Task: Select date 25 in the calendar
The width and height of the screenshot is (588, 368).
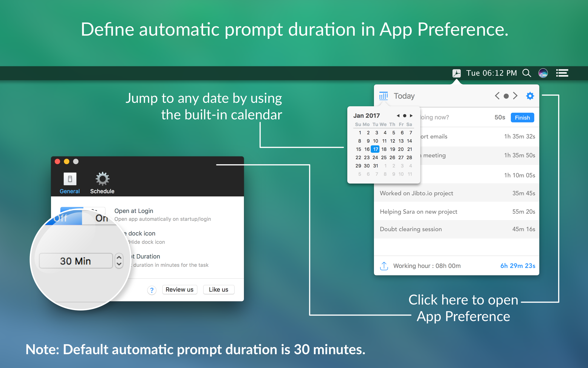Action: point(384,158)
